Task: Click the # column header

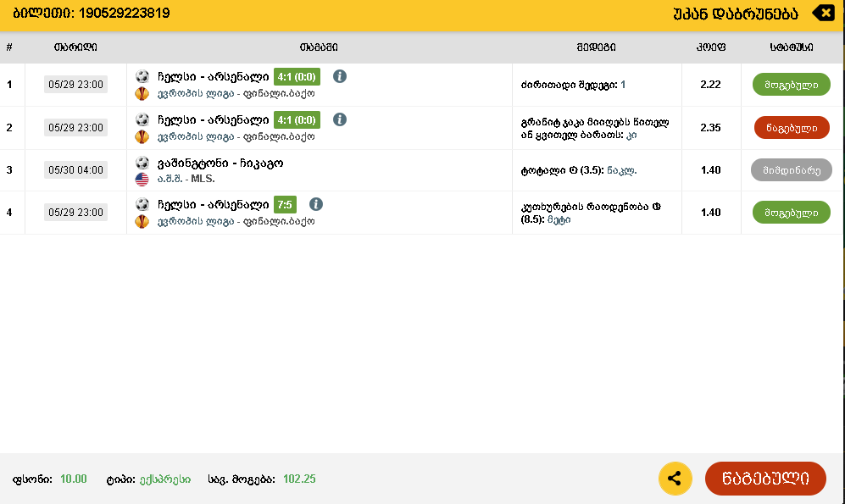Action: 9,47
